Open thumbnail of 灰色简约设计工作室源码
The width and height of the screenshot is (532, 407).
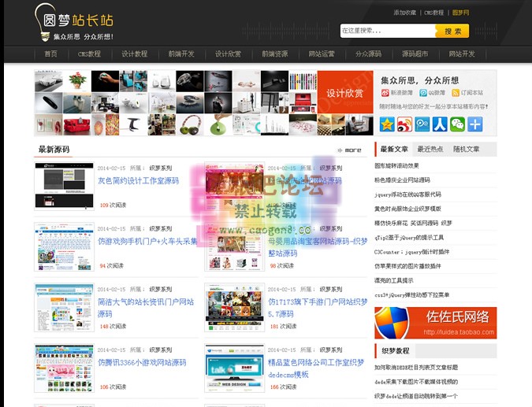(x=64, y=186)
